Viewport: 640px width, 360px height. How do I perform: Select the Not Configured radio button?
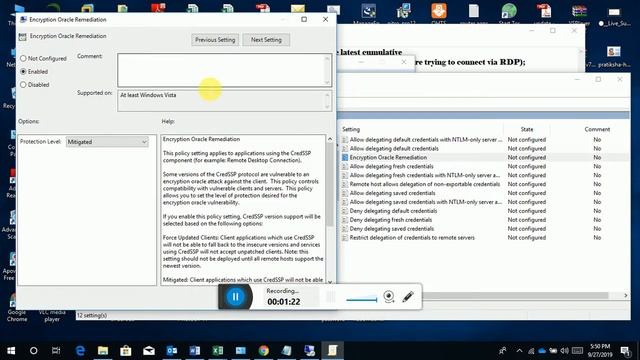23,58
